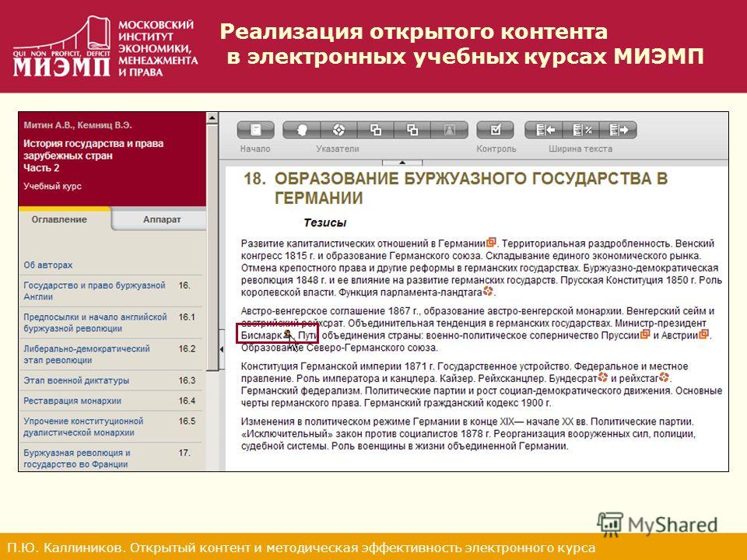Screen dimensions: 747x560
Task: Open the Реставрация монархии section
Action: coord(72,401)
